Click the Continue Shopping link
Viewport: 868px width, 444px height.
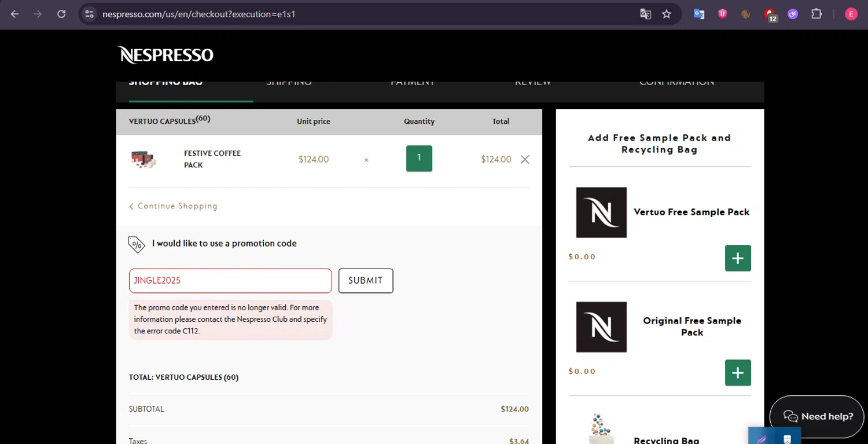(174, 206)
